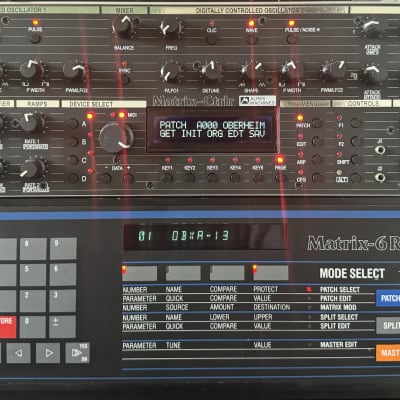
Task: Tap the lit PAGE button
Action: [x=280, y=178]
